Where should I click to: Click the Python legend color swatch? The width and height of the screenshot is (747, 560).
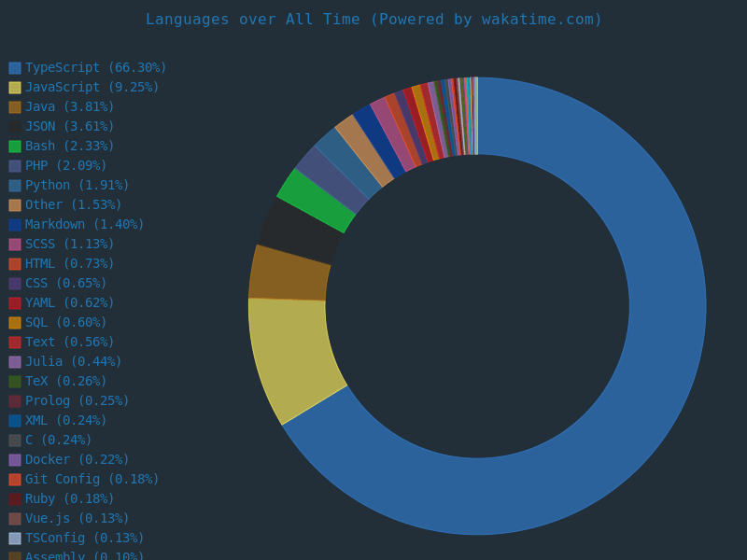[15, 186]
